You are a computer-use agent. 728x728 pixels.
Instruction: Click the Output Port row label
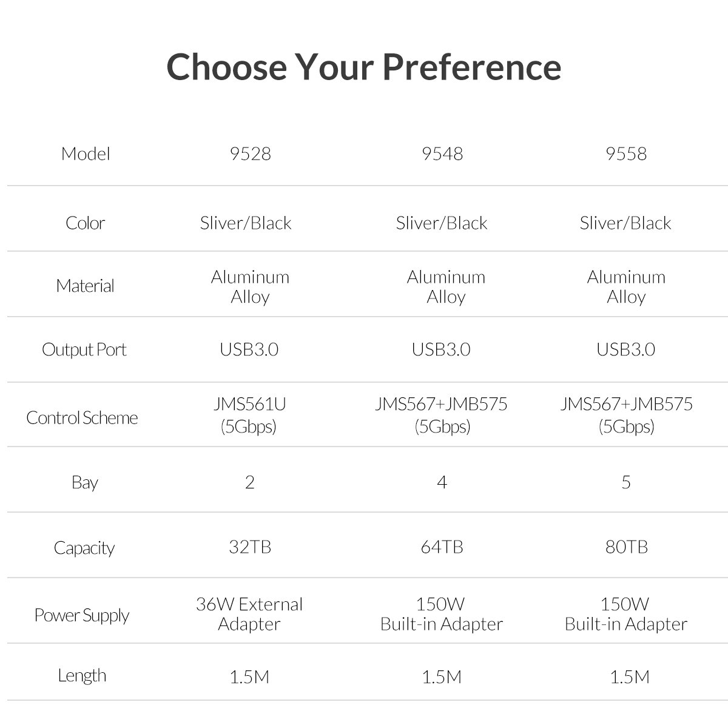point(84,349)
